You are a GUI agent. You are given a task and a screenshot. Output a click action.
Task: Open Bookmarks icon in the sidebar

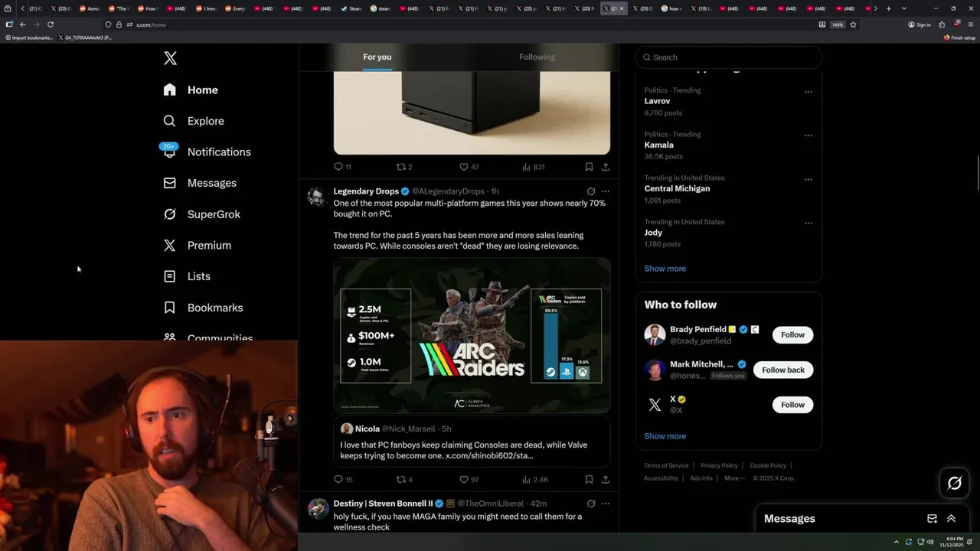pyautogui.click(x=170, y=308)
